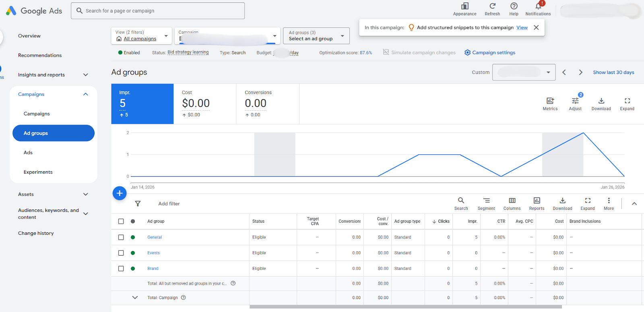Image resolution: width=644 pixels, height=312 pixels.
Task: Open the Segment tool in table toolbar
Action: click(486, 201)
